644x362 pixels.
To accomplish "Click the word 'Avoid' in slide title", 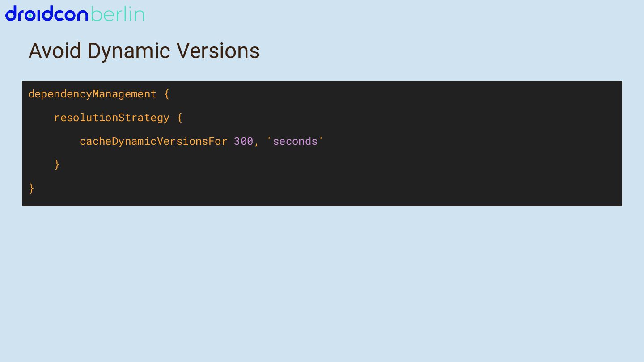I will pos(55,51).
